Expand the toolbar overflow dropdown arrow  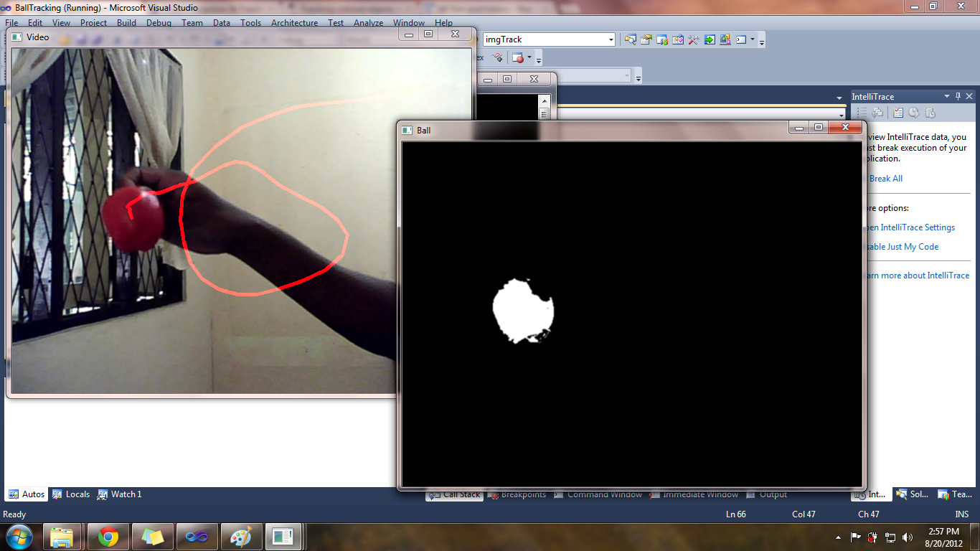(x=762, y=41)
